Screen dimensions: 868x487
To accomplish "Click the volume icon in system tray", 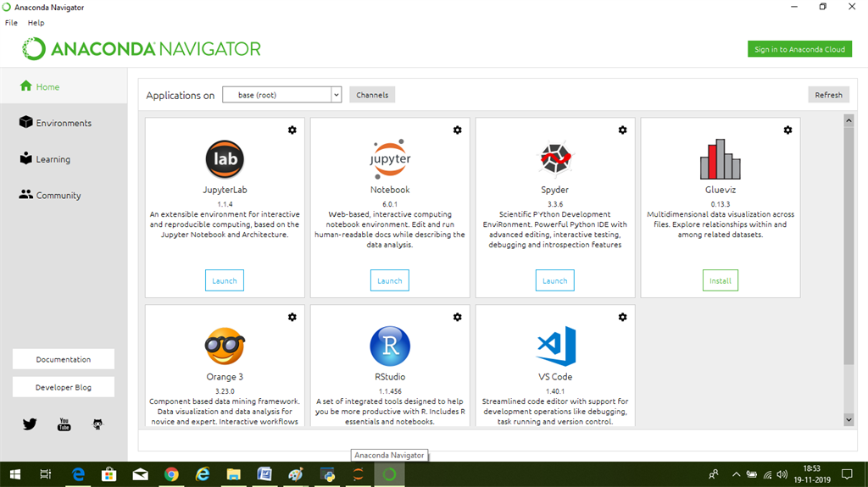I will pos(782,474).
